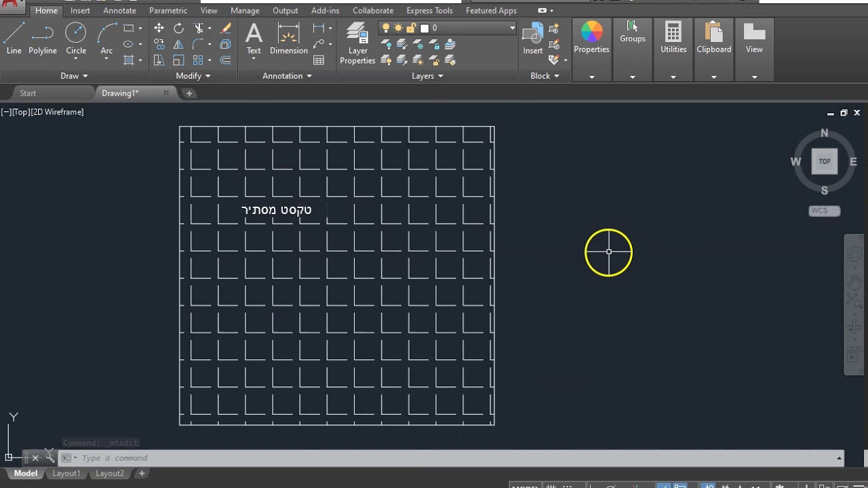Activate the Trim scissors tool
This screenshot has height=488, width=868.
click(x=198, y=28)
